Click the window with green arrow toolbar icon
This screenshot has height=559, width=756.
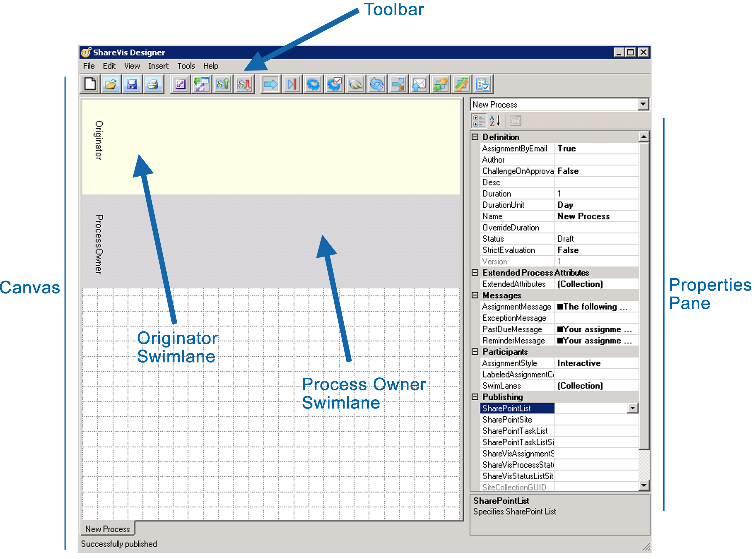pos(201,84)
